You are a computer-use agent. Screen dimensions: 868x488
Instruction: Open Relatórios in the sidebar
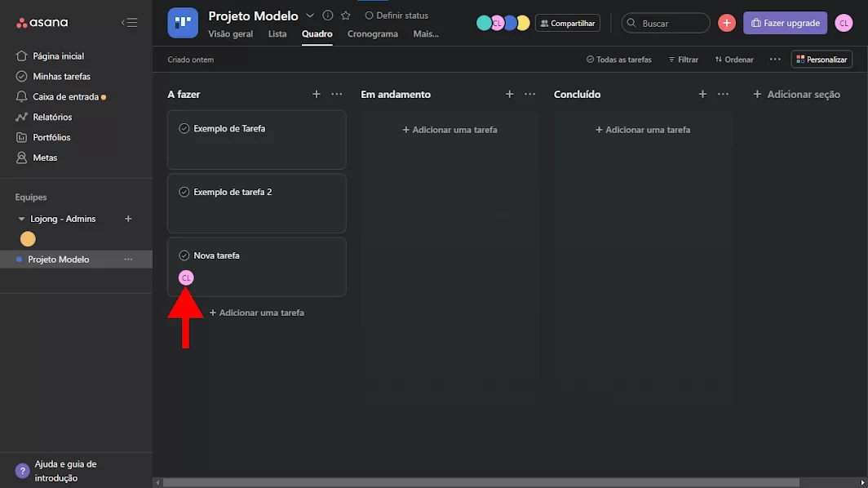(x=52, y=117)
